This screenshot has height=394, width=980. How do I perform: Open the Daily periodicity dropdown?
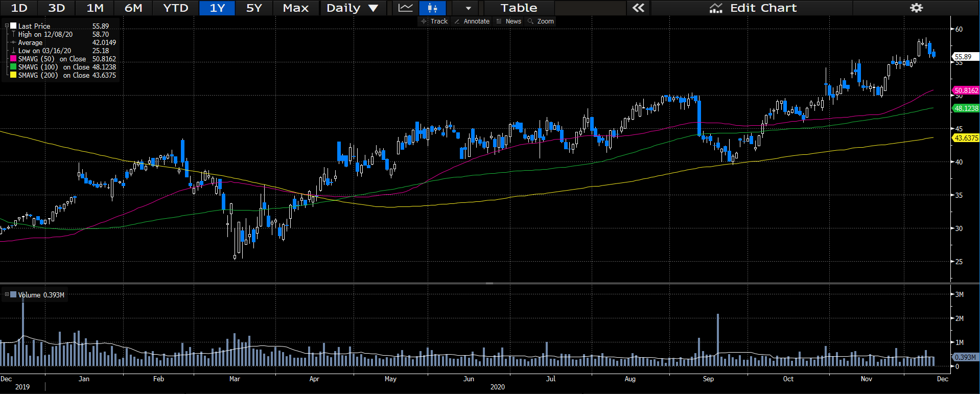[x=352, y=8]
